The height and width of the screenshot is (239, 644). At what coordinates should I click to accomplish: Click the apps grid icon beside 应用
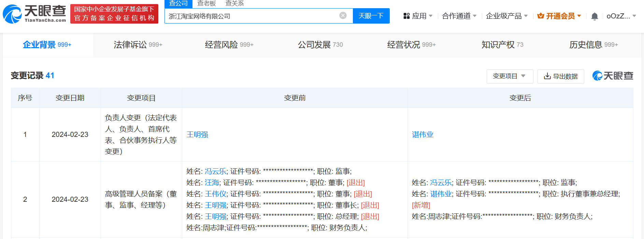(406, 16)
